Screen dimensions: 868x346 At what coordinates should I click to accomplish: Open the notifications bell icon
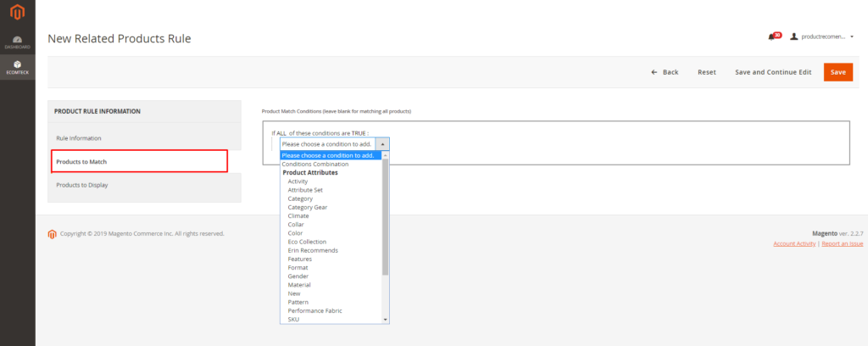point(771,36)
